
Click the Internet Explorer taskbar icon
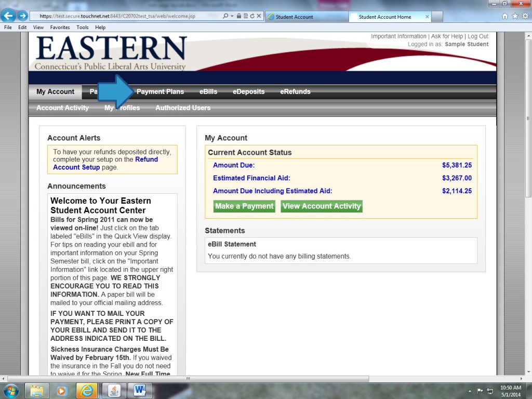click(87, 391)
